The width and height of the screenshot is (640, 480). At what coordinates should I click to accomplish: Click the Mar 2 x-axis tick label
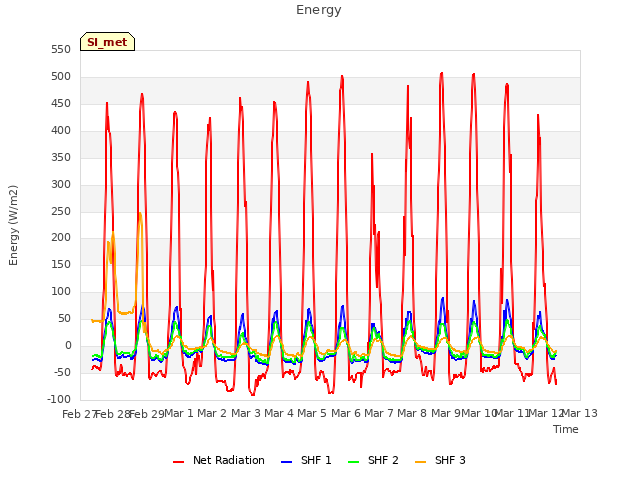point(212,413)
